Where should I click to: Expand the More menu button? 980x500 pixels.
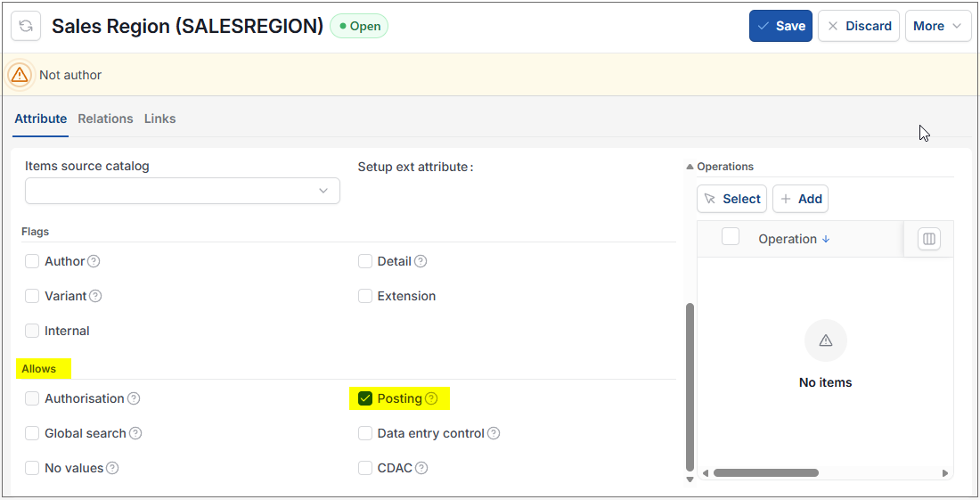click(938, 26)
